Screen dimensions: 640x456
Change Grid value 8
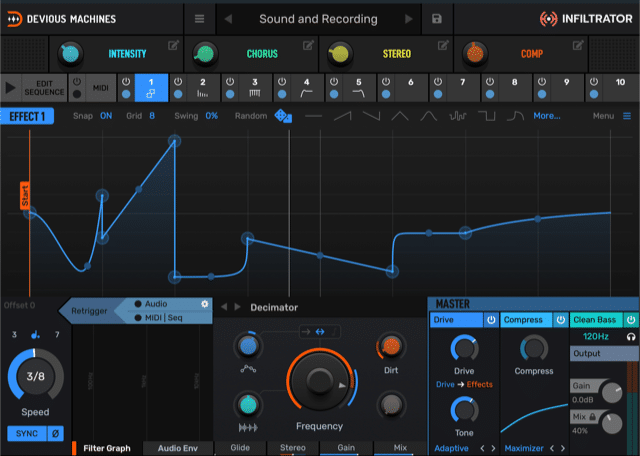click(x=152, y=116)
